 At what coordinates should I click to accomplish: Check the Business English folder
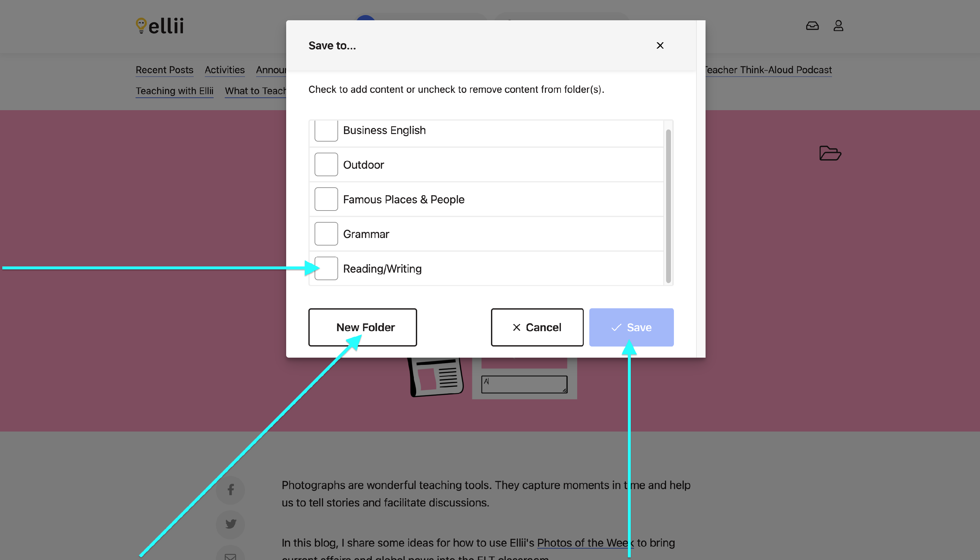326,130
